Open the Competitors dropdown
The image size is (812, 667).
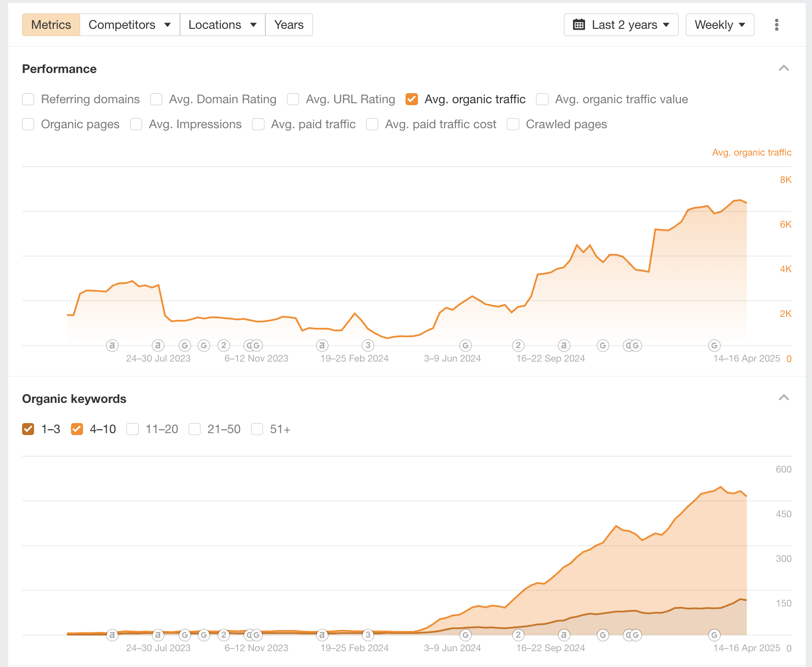pos(130,25)
